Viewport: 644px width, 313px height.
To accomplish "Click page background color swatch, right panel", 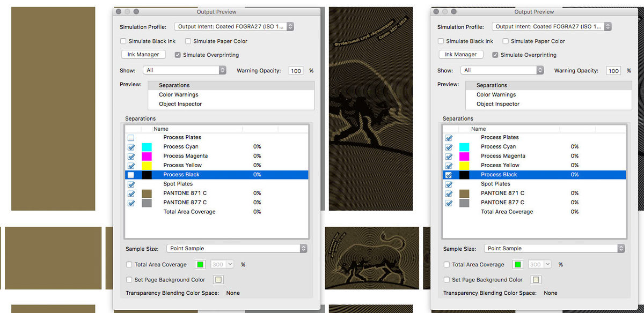I will [x=536, y=280].
